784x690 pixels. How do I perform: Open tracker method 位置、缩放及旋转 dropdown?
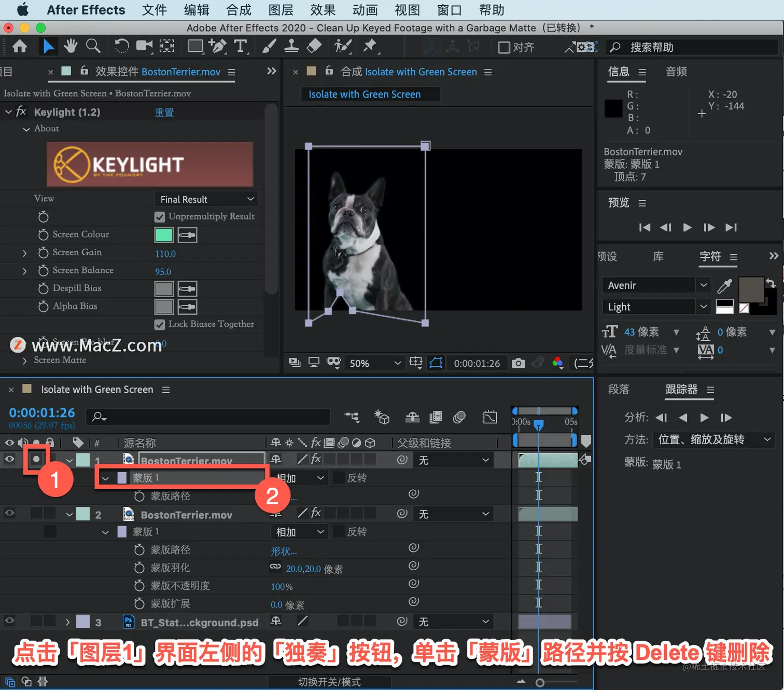click(714, 439)
